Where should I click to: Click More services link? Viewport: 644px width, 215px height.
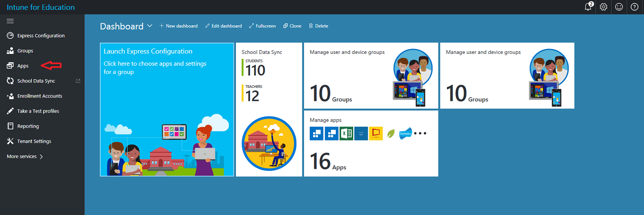22,157
